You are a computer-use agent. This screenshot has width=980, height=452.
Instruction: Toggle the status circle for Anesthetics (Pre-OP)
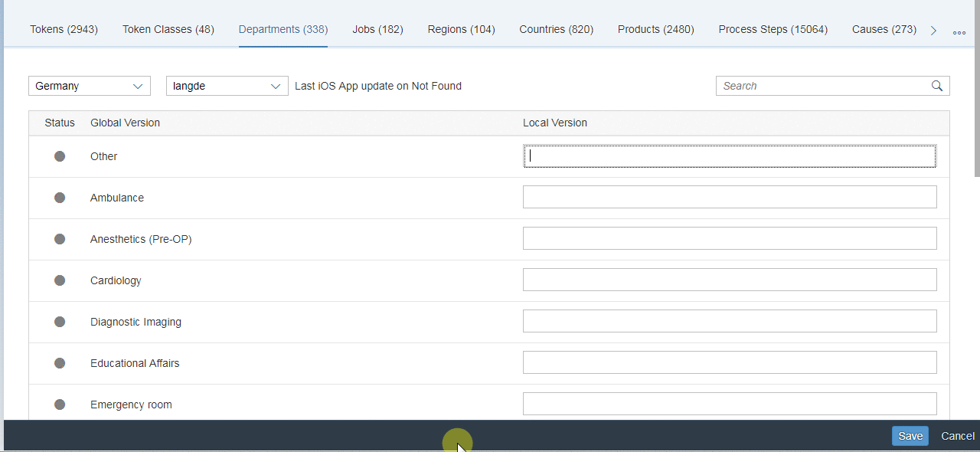pos(60,238)
